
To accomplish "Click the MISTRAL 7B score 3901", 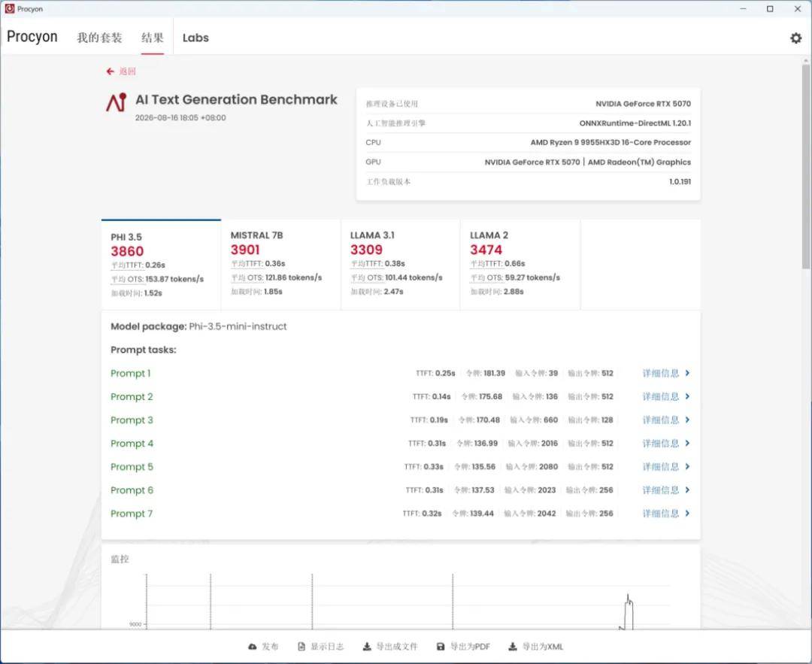I will coord(245,250).
